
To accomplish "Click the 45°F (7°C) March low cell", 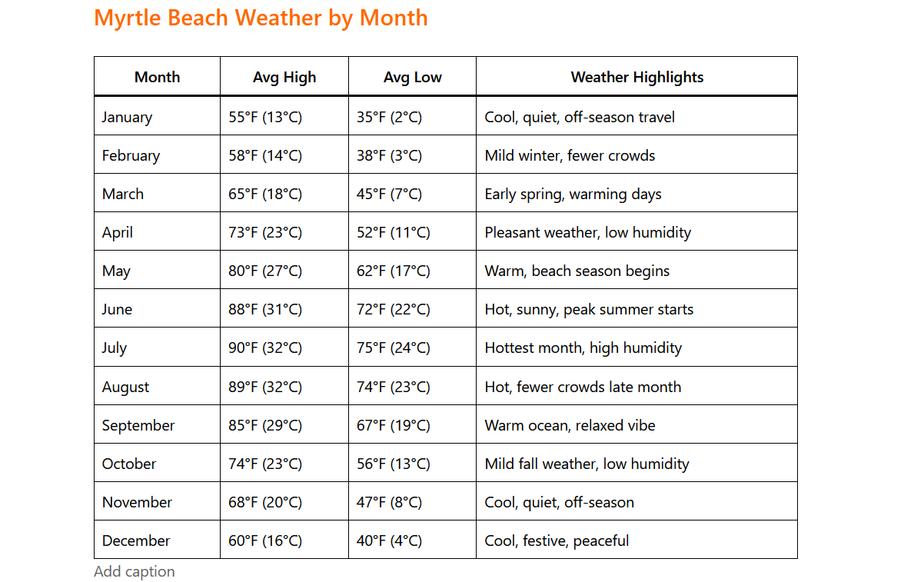I will [390, 194].
